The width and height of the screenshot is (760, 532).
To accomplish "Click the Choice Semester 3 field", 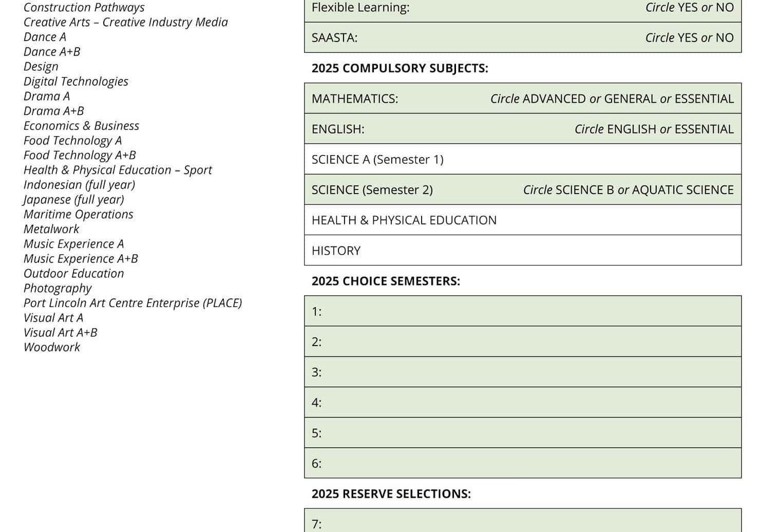I will (523, 372).
